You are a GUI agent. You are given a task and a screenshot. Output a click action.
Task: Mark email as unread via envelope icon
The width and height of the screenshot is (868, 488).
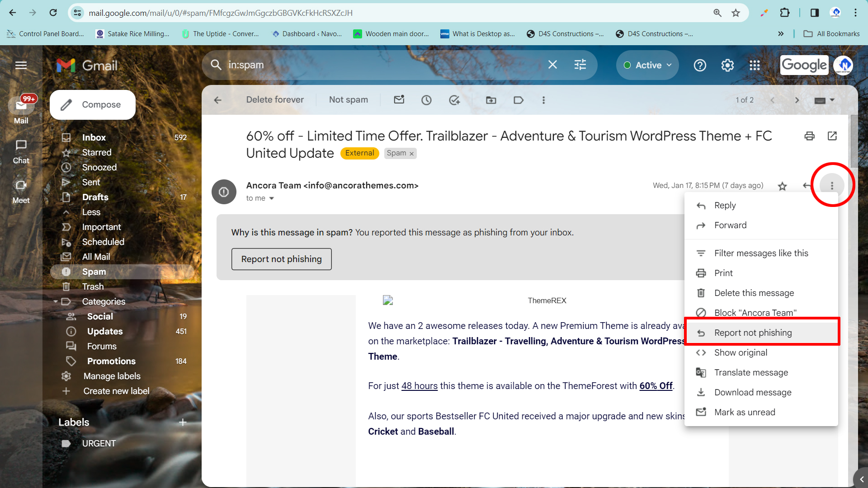[399, 100]
